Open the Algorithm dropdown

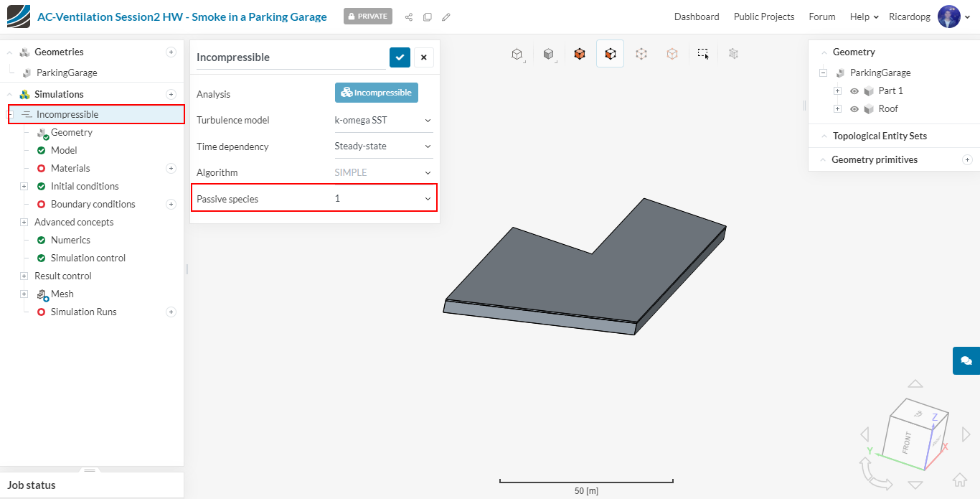(384, 172)
